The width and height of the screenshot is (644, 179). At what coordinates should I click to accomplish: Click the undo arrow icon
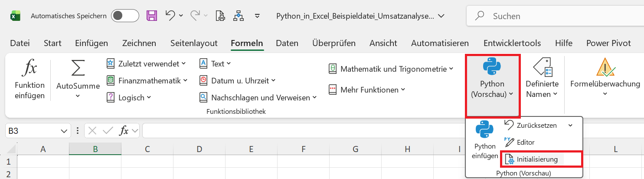point(170,16)
